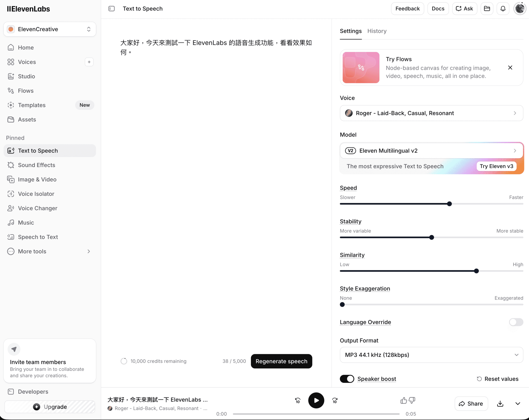Open the Docs button
529x420 pixels.
click(438, 9)
